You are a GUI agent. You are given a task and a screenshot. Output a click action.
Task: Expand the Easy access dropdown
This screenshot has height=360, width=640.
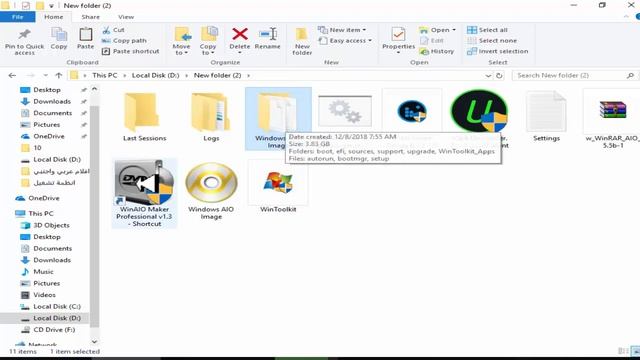pyautogui.click(x=345, y=40)
